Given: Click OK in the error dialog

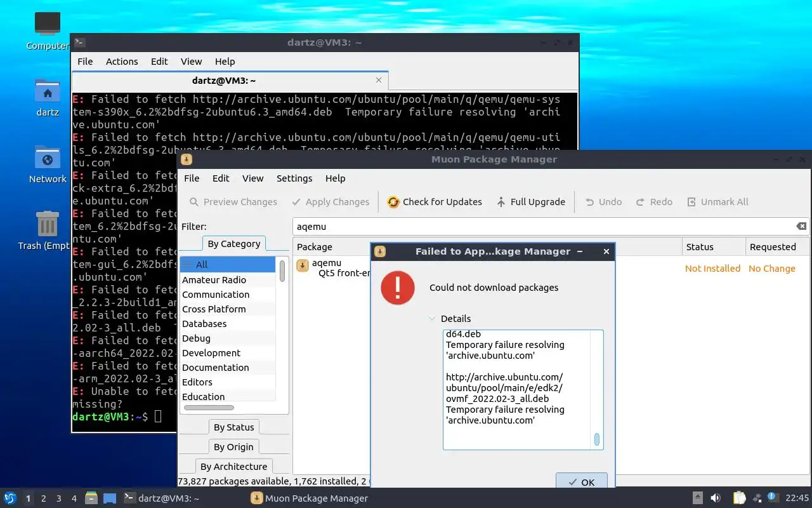Looking at the screenshot, I should pos(581,482).
